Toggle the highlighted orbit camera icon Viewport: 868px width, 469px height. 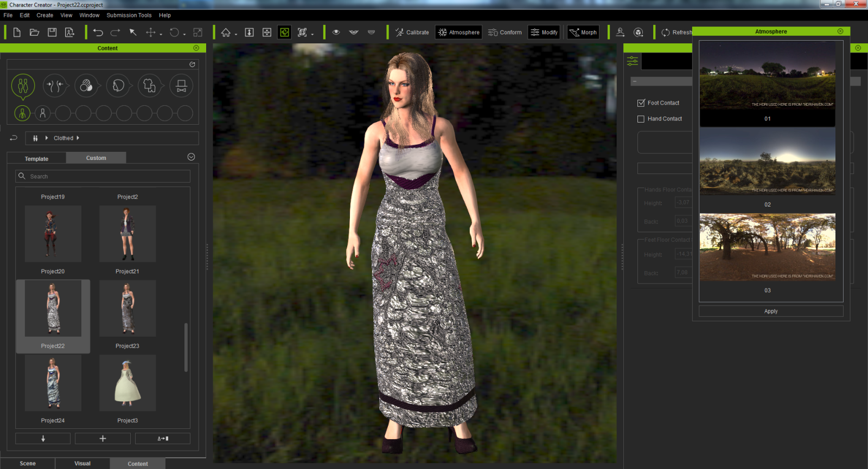pos(285,33)
